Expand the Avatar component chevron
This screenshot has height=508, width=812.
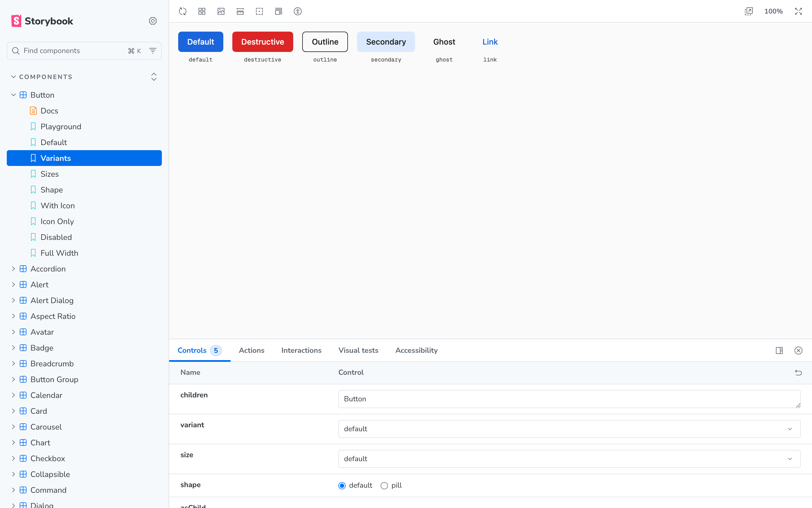click(x=14, y=332)
